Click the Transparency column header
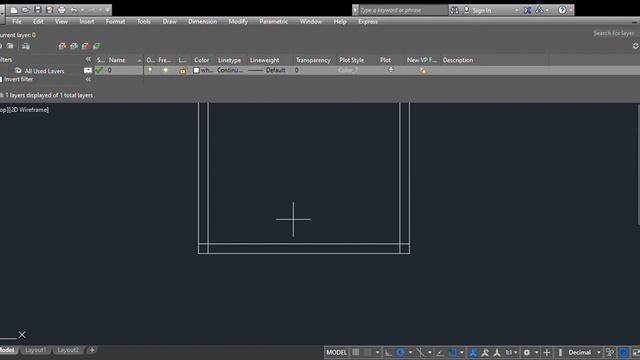640x360 pixels. tap(313, 60)
